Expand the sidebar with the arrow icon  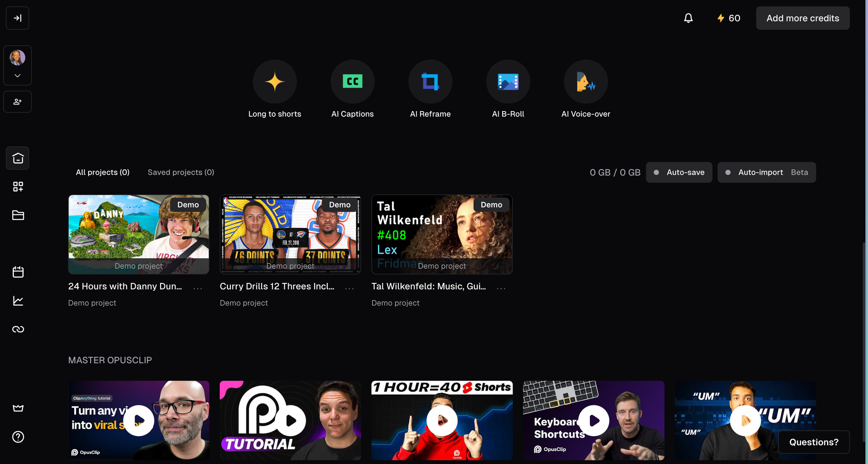click(x=17, y=18)
